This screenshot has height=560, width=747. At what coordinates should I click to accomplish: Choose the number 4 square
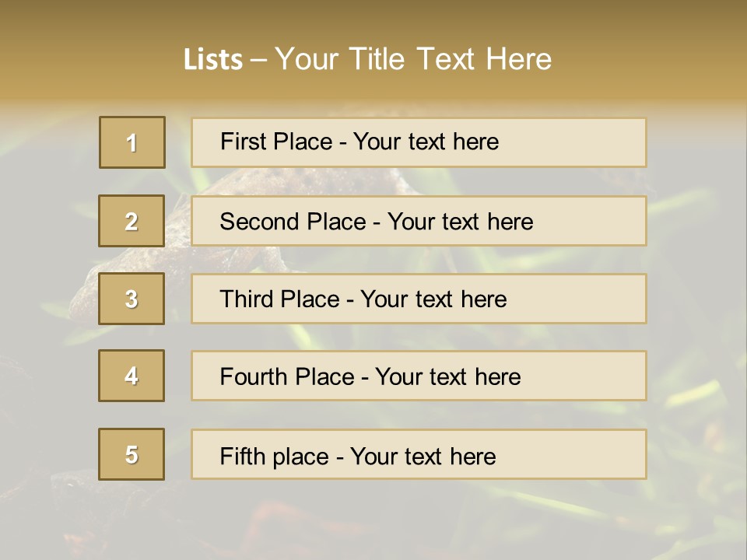click(x=132, y=376)
